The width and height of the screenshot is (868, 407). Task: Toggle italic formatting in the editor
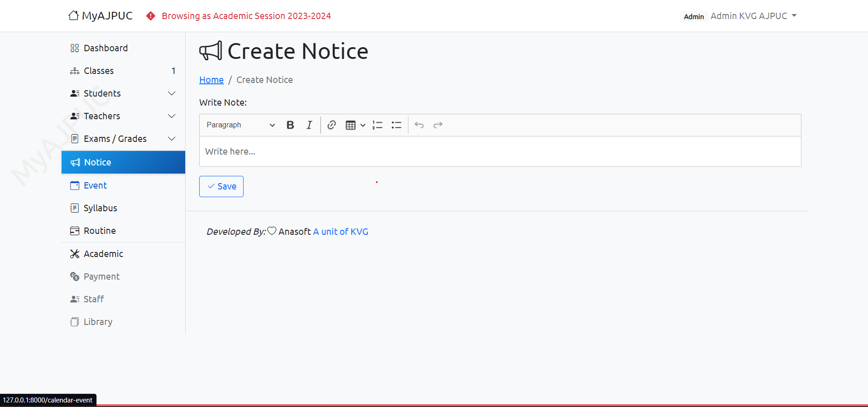click(x=309, y=125)
